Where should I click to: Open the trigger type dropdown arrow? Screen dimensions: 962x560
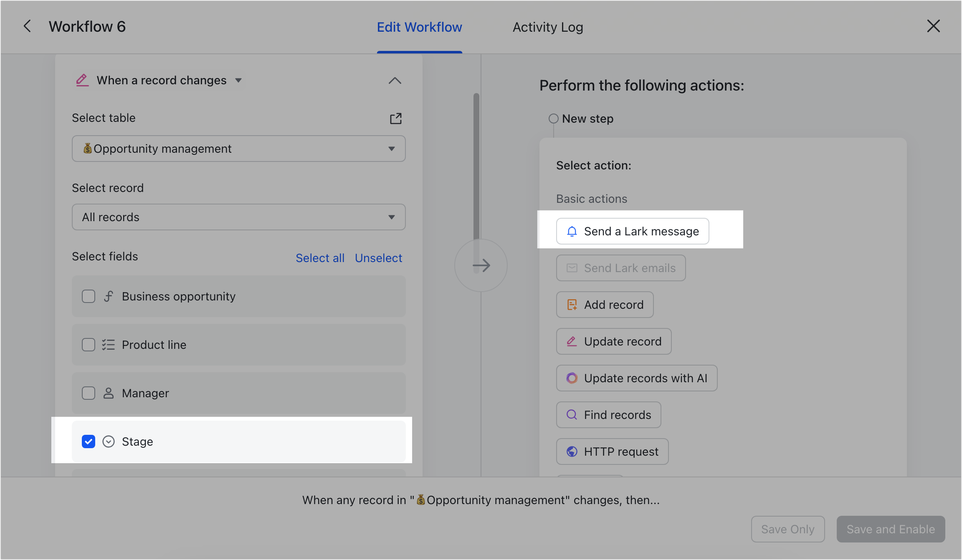click(238, 80)
